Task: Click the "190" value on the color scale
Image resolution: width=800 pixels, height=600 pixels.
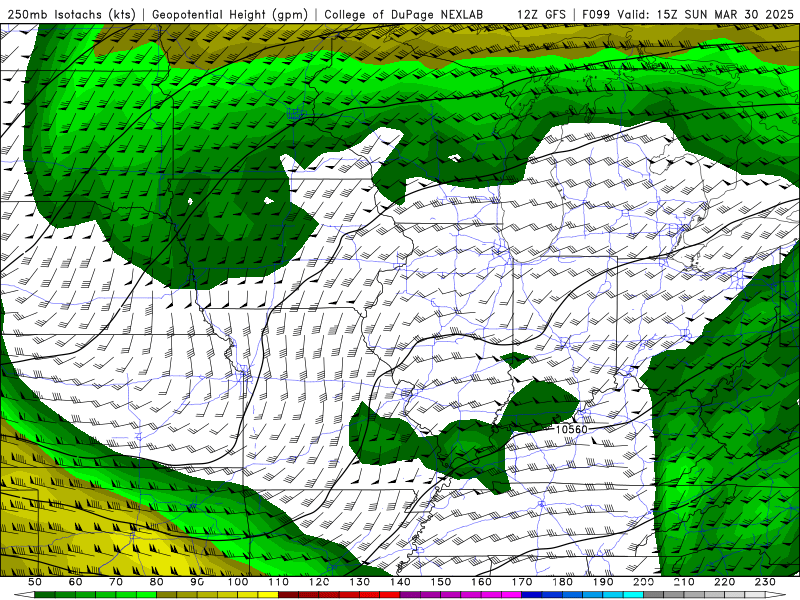Action: point(603,582)
